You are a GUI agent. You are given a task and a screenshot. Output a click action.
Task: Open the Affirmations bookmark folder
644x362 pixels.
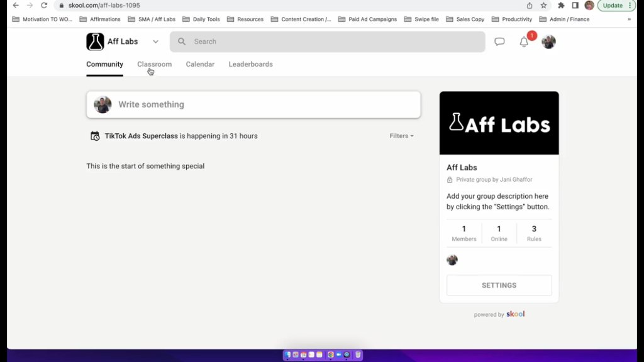100,19
